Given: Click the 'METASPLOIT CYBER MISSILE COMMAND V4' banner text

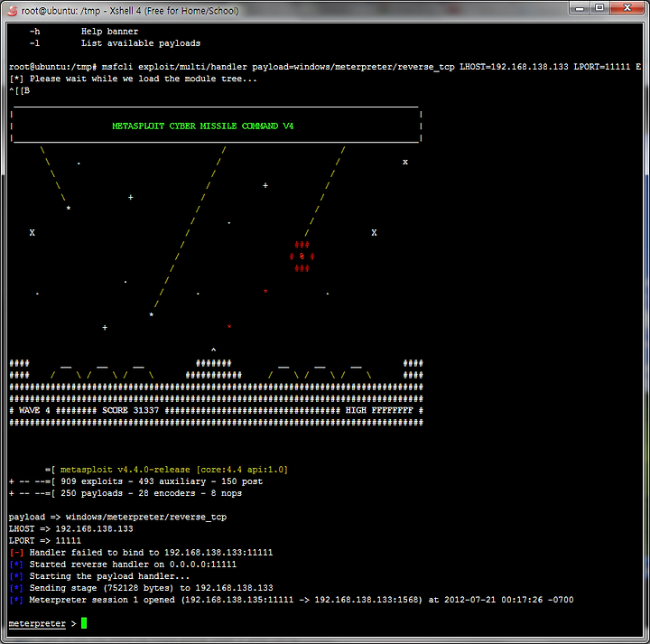Looking at the screenshot, I should 203,126.
